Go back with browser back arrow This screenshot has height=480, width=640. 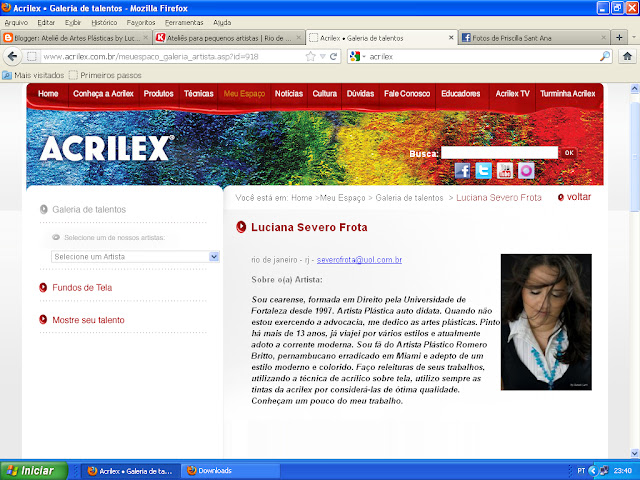pyautogui.click(x=12, y=56)
